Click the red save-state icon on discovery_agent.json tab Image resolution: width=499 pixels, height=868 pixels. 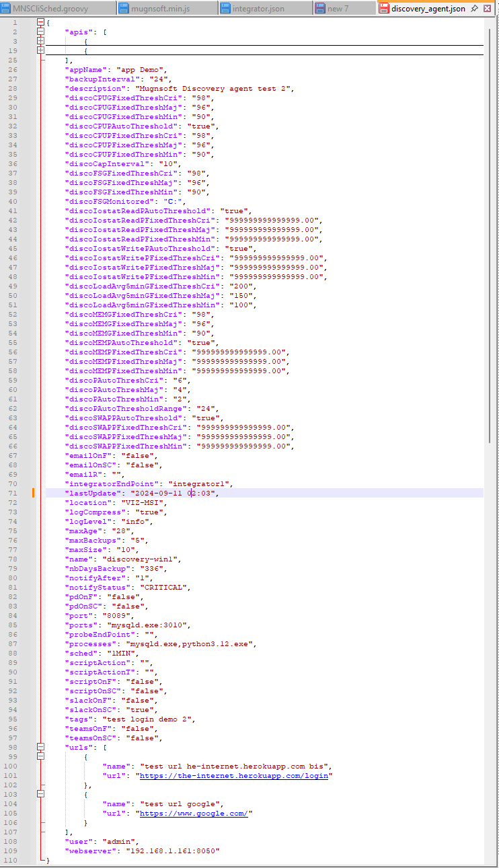click(x=383, y=9)
